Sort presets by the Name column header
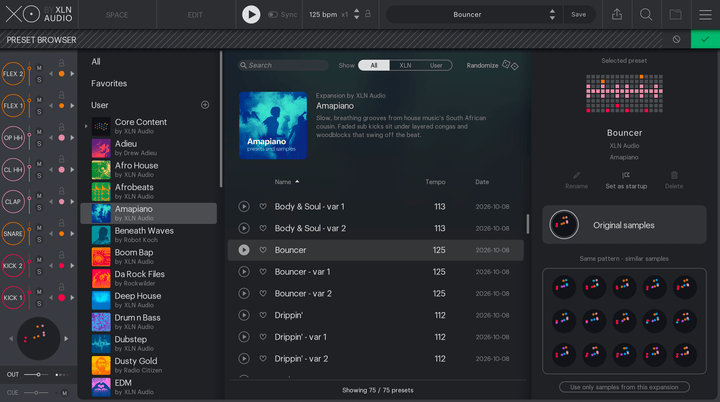This screenshot has width=720, height=402. [x=283, y=182]
